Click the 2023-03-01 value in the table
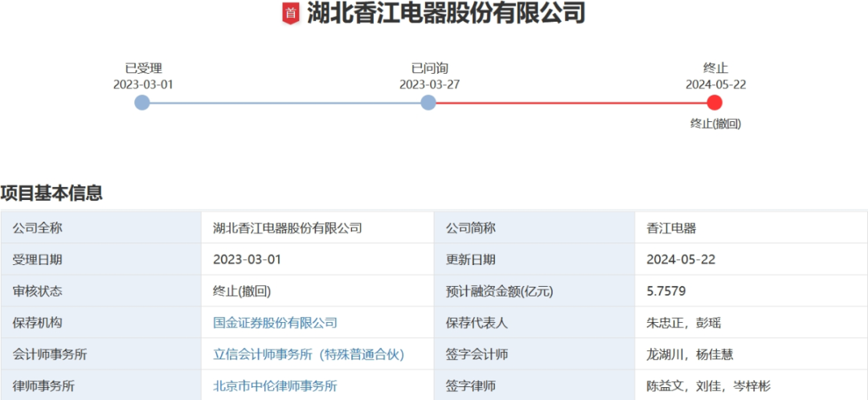This screenshot has width=868, height=400. coord(247,259)
